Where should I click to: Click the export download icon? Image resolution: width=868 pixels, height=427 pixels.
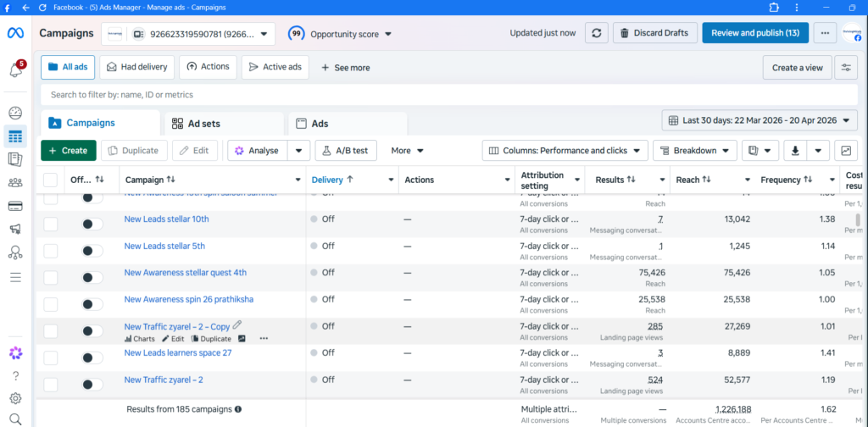pos(795,151)
